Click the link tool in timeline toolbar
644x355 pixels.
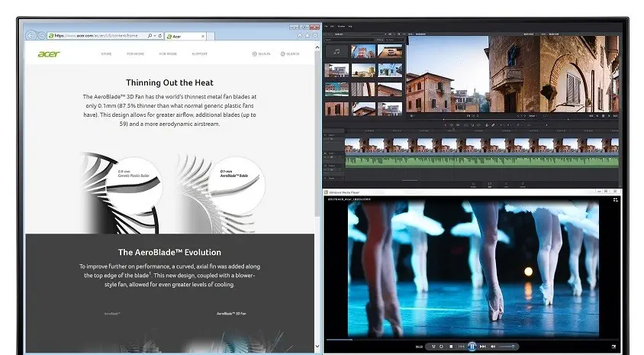[x=493, y=125]
